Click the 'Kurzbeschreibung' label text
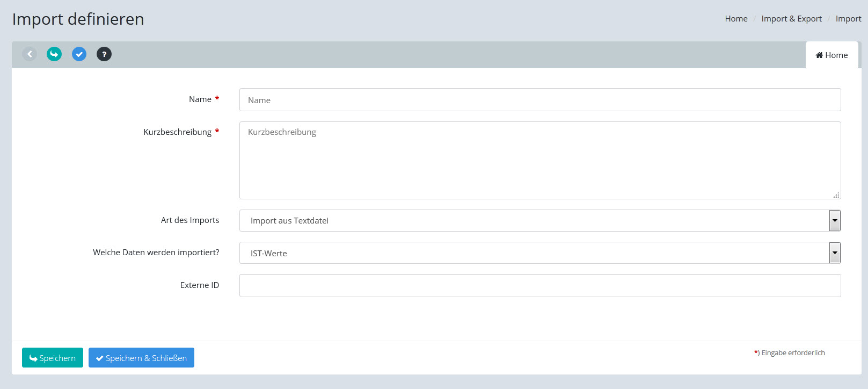868x389 pixels. tap(177, 132)
